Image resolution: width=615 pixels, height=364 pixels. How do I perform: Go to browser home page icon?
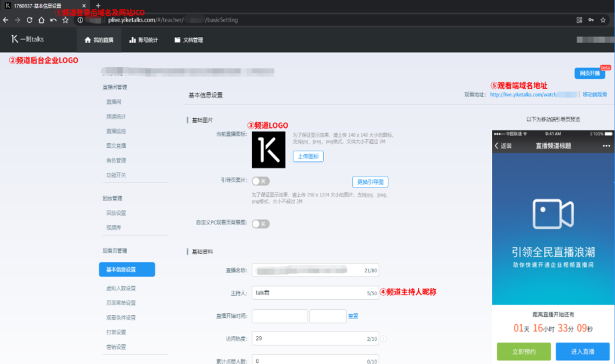click(41, 20)
